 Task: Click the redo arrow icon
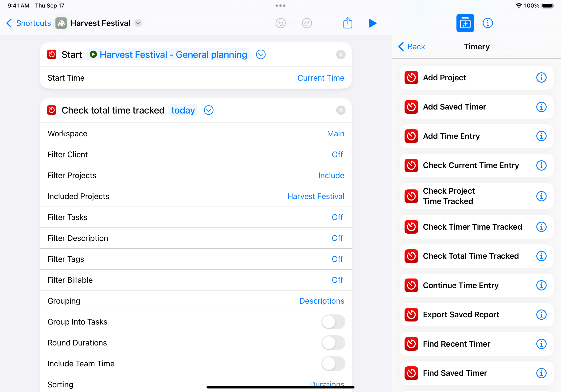point(307,23)
